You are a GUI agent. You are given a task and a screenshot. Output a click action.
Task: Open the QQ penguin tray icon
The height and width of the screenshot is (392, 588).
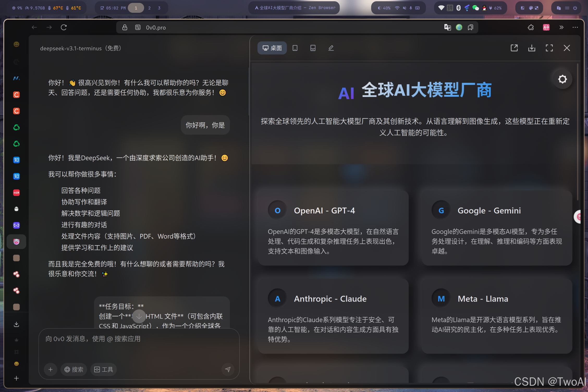[x=484, y=8]
